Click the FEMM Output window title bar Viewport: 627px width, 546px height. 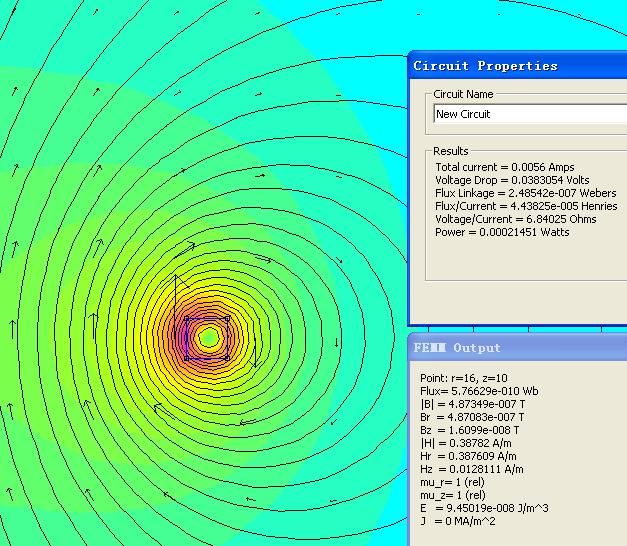[518, 347]
